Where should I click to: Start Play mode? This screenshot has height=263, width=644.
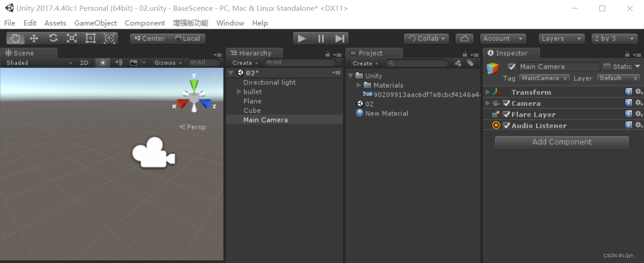(x=302, y=38)
